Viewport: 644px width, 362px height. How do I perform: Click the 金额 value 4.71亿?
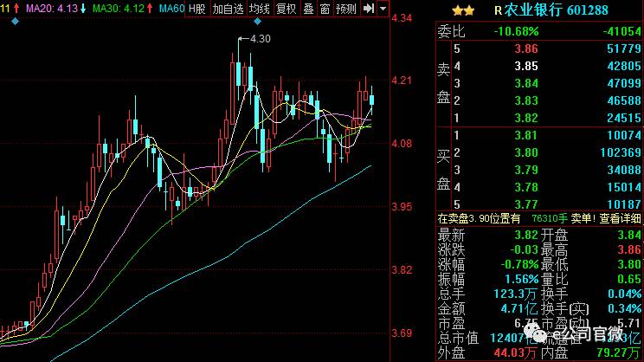pos(519,308)
